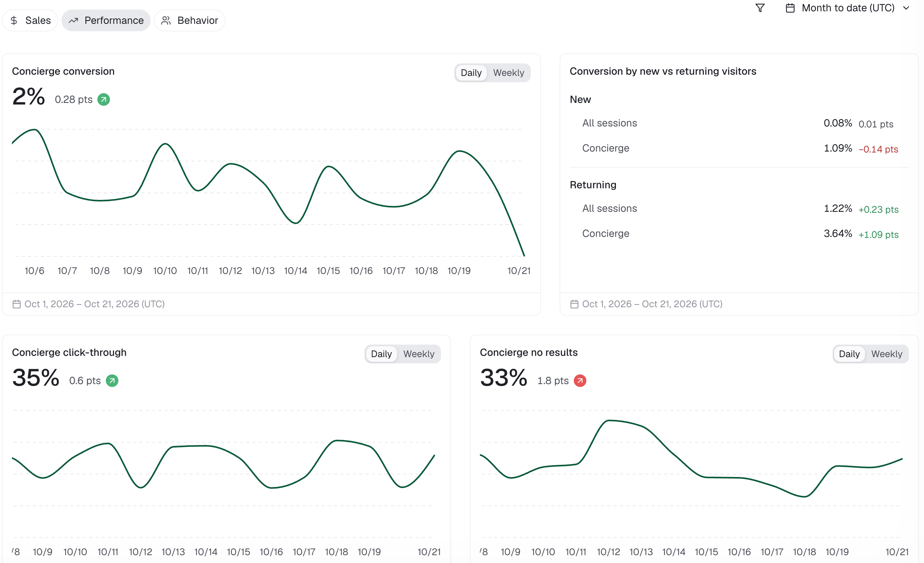Click the 2% conversion value
Viewport: 924px width, 563px height.
(29, 97)
